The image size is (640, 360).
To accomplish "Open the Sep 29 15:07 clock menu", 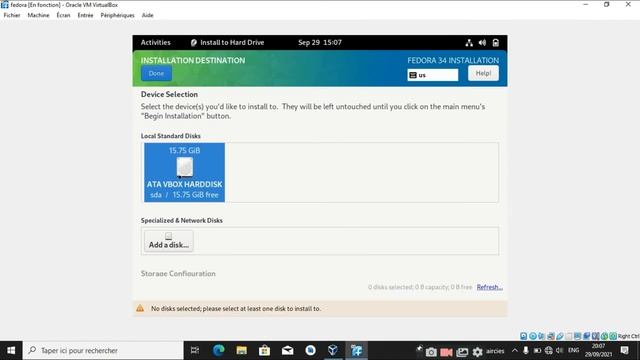I will click(320, 42).
